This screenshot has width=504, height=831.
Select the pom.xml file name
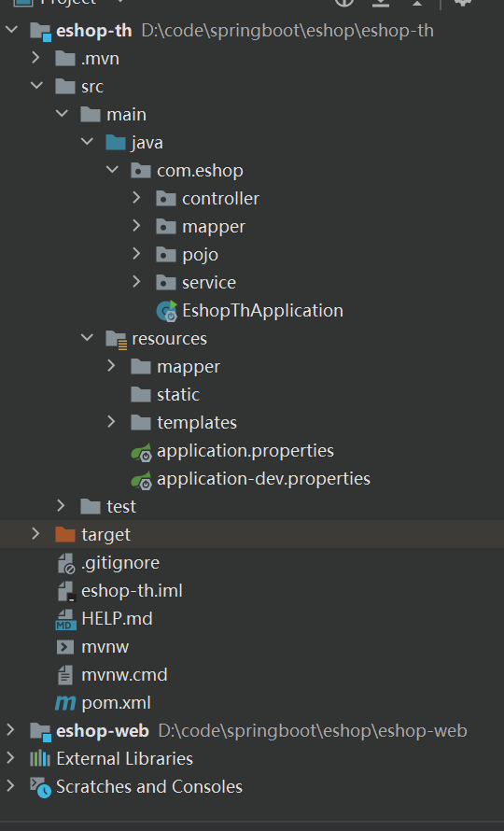click(116, 703)
